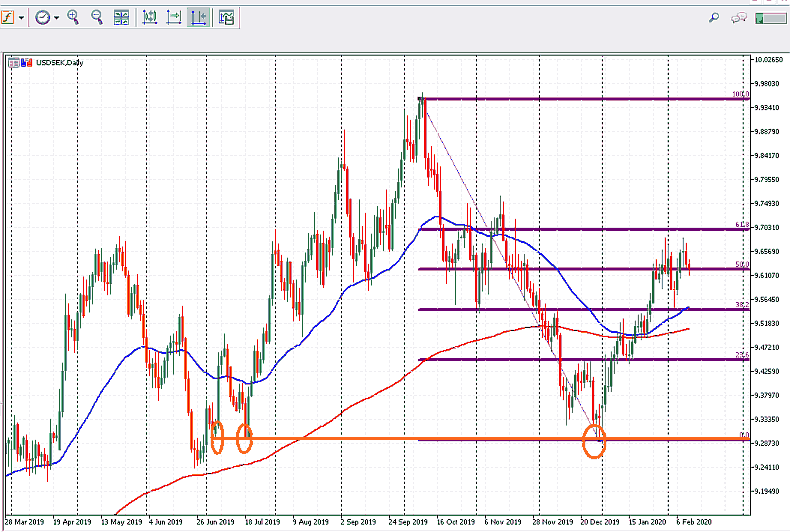Expand the Periods dropdown arrow
The width and height of the screenshot is (790, 532).
point(56,17)
